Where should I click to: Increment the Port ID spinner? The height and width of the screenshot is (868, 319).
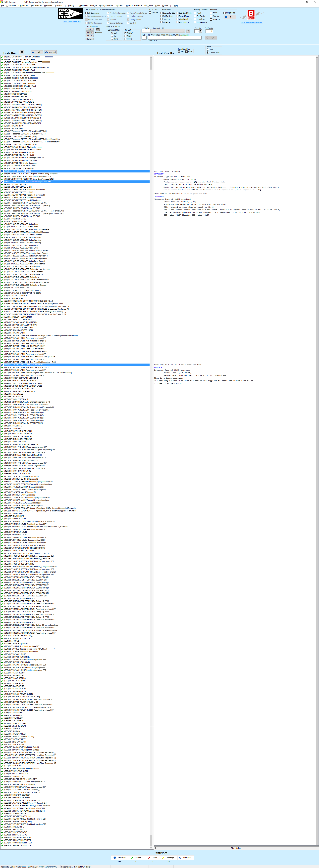click(201, 30)
